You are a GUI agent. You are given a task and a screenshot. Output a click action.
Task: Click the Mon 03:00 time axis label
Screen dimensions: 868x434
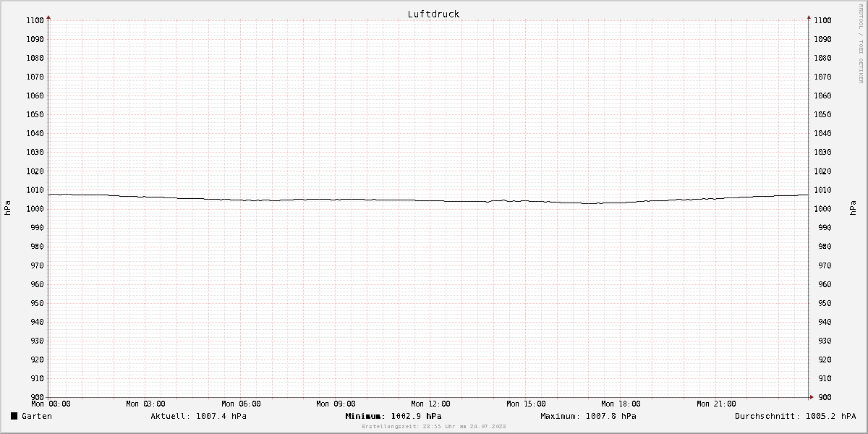pyautogui.click(x=145, y=404)
